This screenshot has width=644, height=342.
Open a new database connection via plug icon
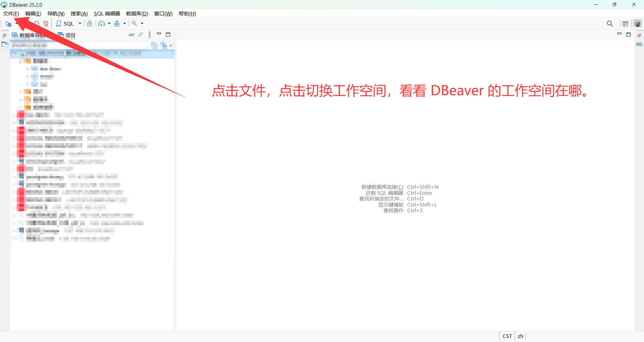(8, 23)
